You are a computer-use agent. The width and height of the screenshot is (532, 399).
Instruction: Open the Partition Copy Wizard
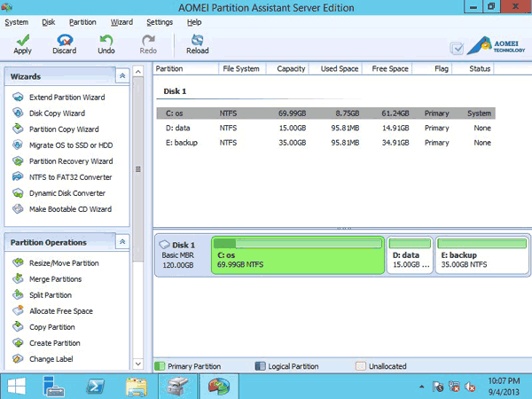pos(64,129)
